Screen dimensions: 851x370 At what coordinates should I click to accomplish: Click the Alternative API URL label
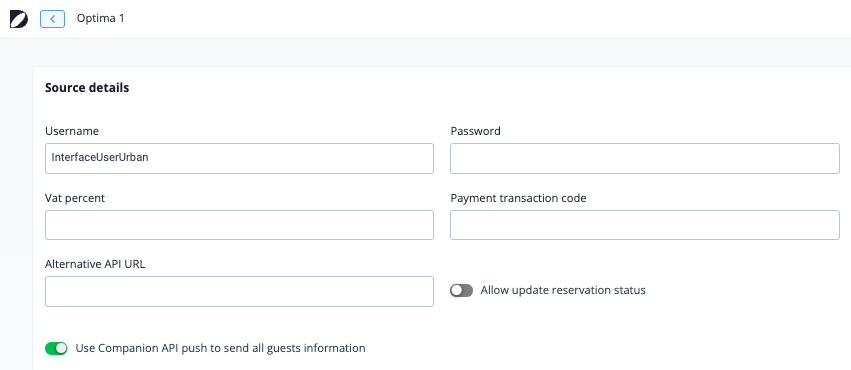95,264
